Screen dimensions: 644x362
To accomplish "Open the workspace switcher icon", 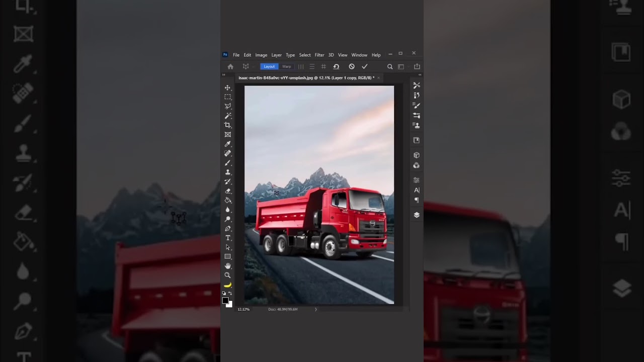I will [x=401, y=66].
